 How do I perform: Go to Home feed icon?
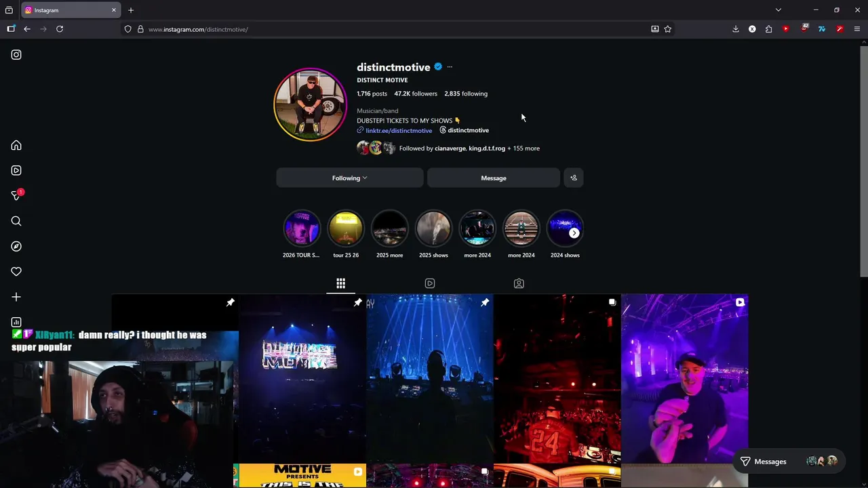pyautogui.click(x=16, y=145)
